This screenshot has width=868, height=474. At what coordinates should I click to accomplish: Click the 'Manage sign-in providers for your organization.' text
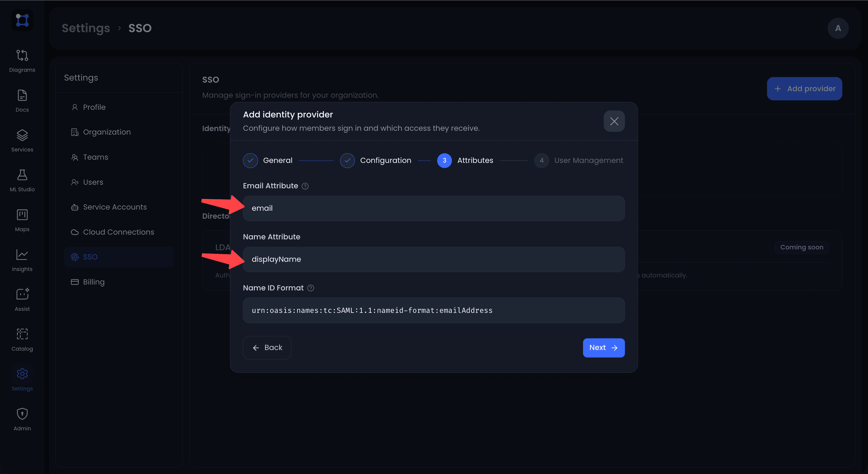[x=291, y=95]
